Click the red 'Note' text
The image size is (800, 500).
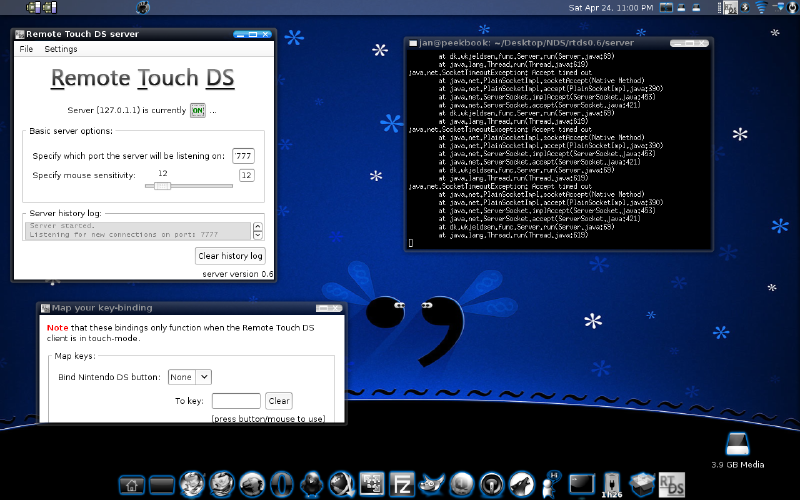(x=58, y=328)
